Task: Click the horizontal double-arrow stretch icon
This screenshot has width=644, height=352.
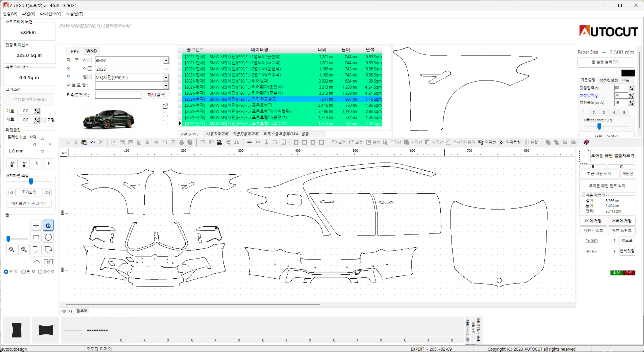Action: (x=258, y=142)
